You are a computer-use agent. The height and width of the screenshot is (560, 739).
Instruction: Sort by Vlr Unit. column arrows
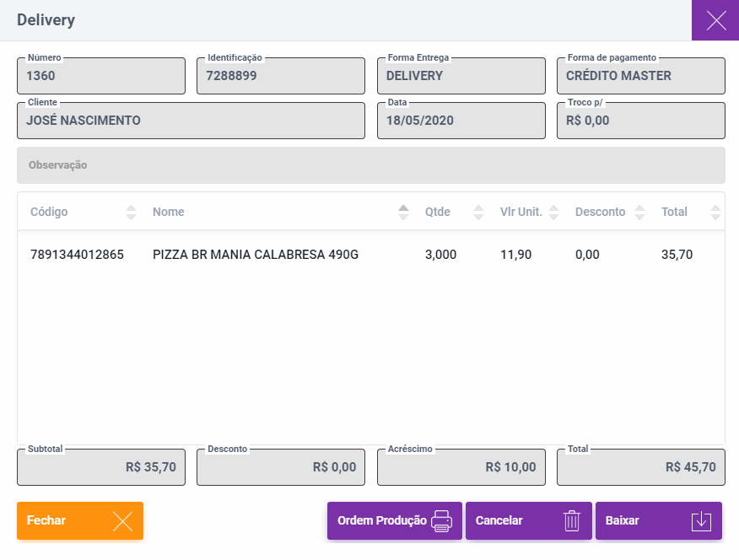tap(553, 212)
